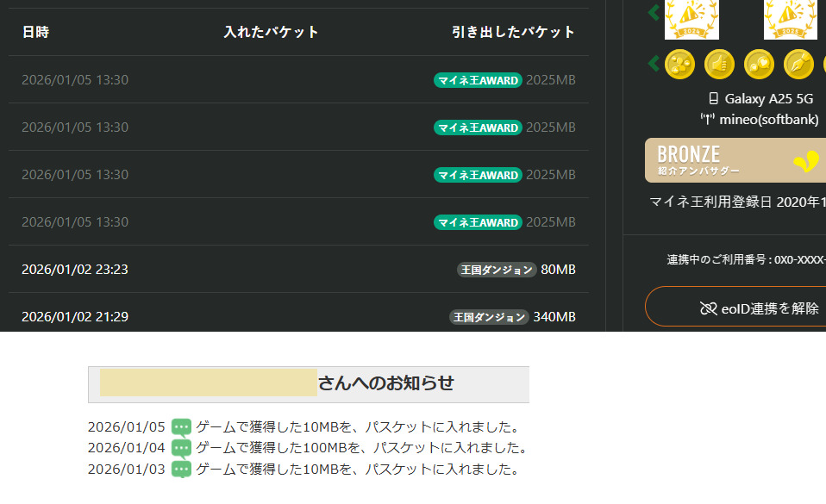Select the gold pen medal
Viewport: 826px width, 504px height.
point(798,64)
